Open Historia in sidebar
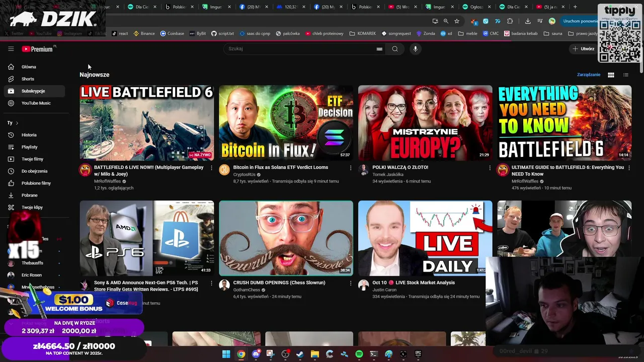This screenshot has height=362, width=644. pos(34,135)
